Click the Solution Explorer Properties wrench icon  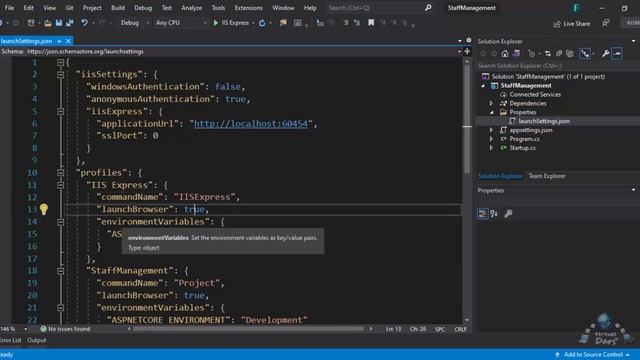tap(606, 53)
